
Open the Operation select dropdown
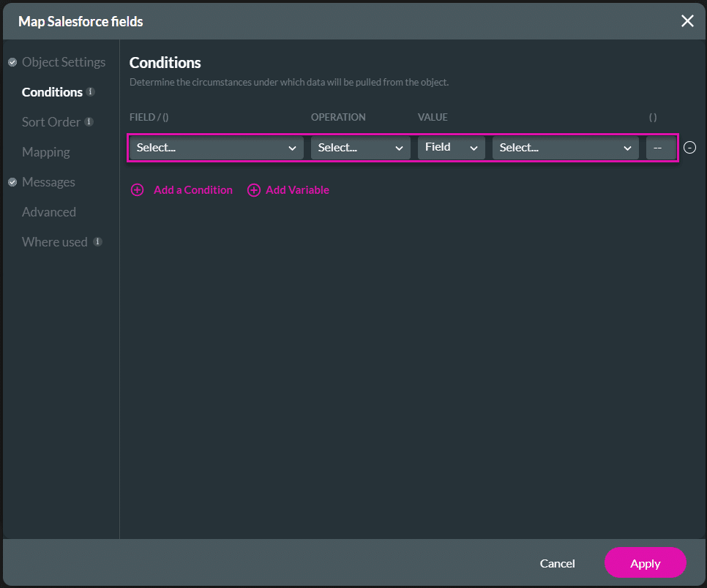[x=360, y=147]
